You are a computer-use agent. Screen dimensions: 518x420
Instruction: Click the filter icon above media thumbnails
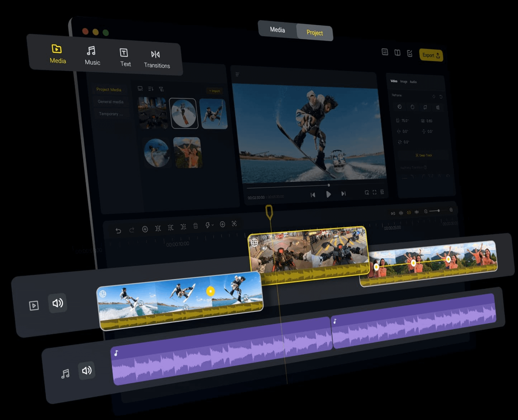pyautogui.click(x=161, y=89)
